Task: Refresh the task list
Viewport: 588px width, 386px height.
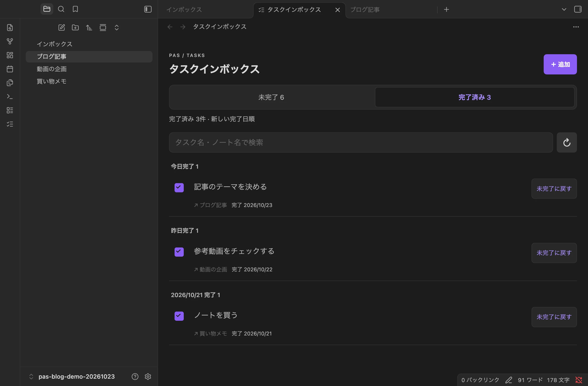Action: (567, 142)
